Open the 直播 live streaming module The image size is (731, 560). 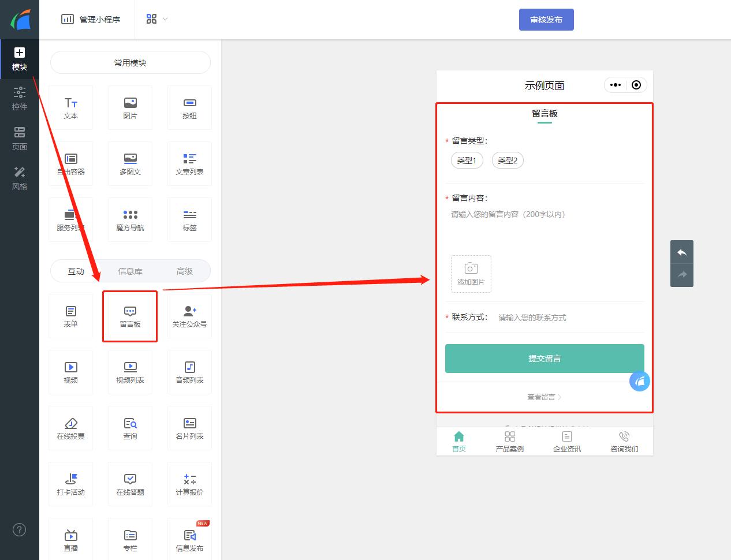point(70,539)
